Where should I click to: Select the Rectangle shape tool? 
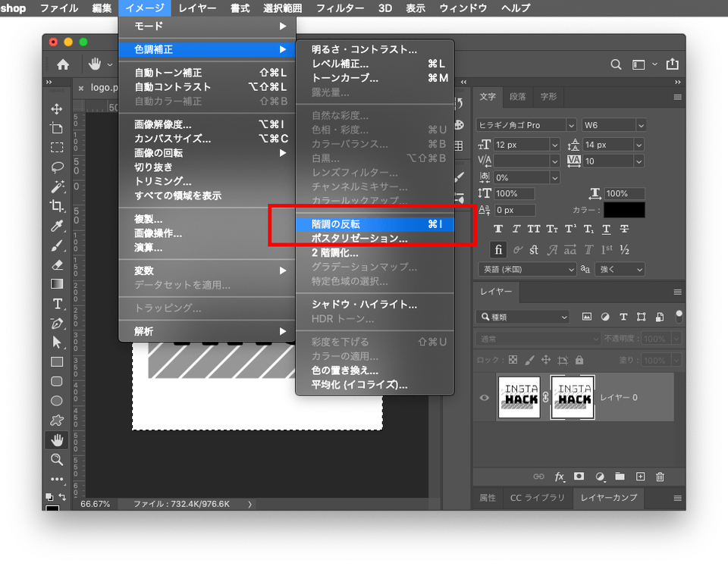click(x=57, y=362)
